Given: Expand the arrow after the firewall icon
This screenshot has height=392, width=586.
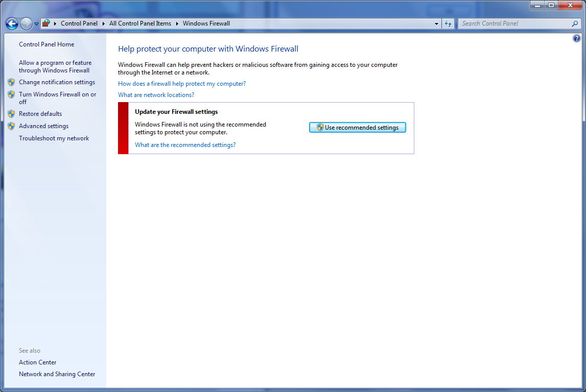Looking at the screenshot, I should coord(55,23).
